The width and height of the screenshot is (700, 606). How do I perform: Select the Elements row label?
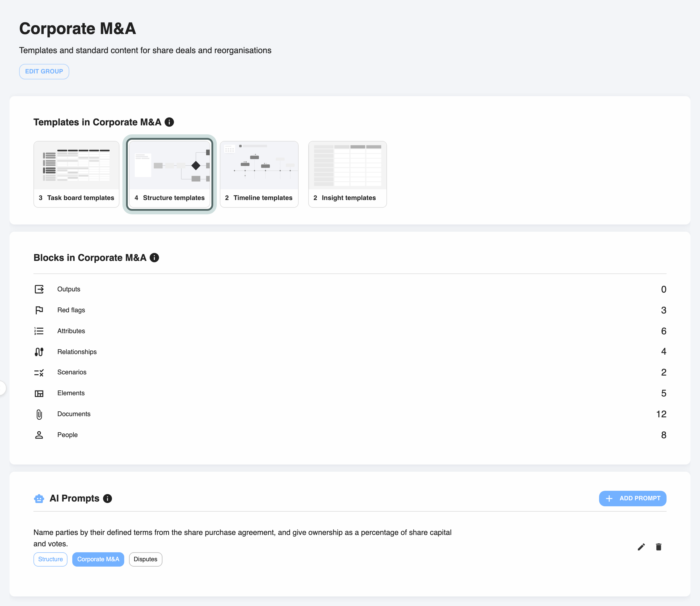(71, 393)
